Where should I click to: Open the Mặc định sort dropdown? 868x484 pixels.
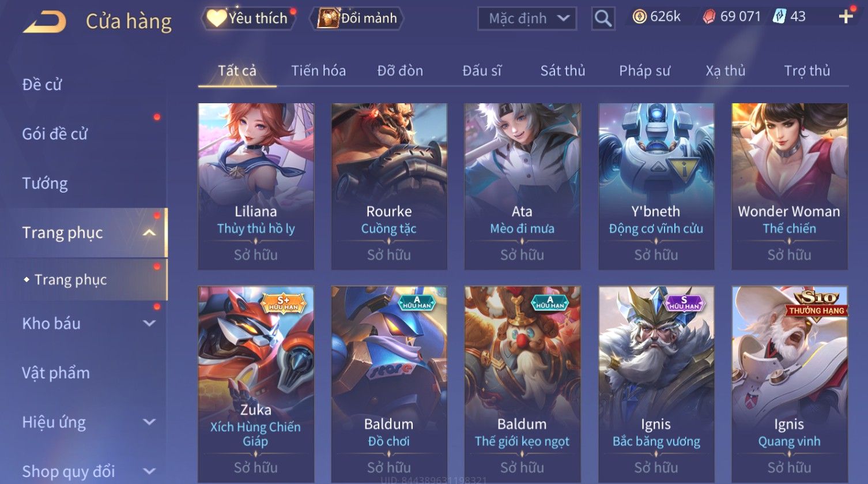pos(527,18)
